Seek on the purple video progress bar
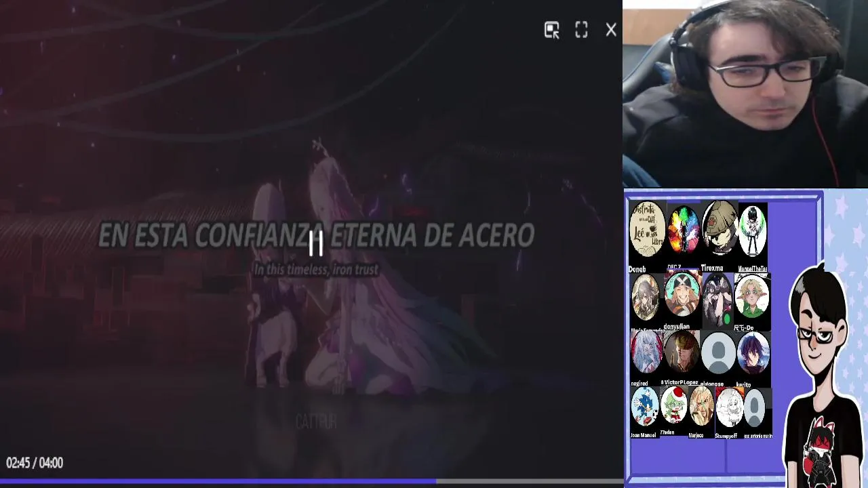The height and width of the screenshot is (488, 868). [x=311, y=482]
